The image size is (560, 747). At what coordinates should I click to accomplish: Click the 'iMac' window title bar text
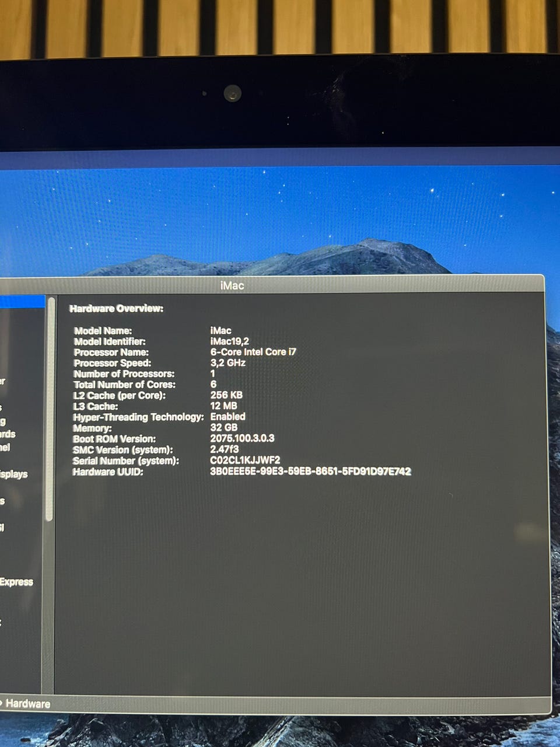(x=232, y=285)
